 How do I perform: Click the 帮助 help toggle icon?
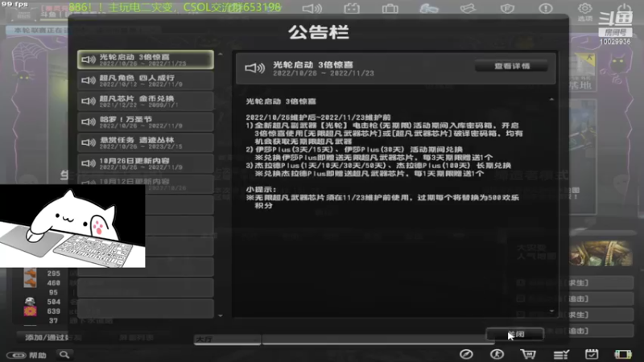27,355
